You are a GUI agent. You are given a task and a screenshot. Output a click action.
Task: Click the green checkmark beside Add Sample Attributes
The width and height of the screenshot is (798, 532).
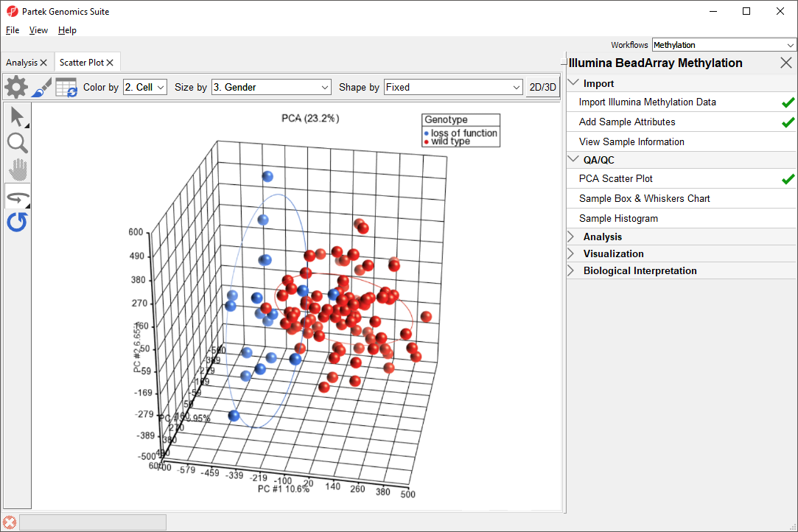click(x=788, y=122)
